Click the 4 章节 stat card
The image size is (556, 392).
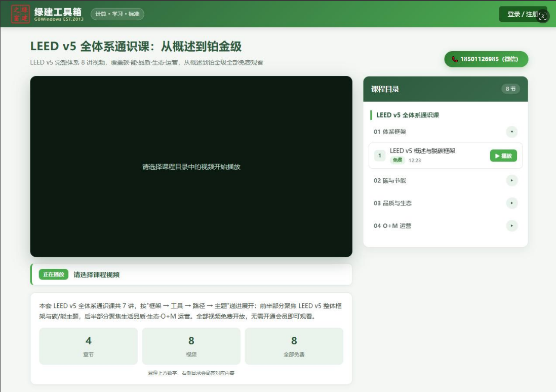click(88, 346)
